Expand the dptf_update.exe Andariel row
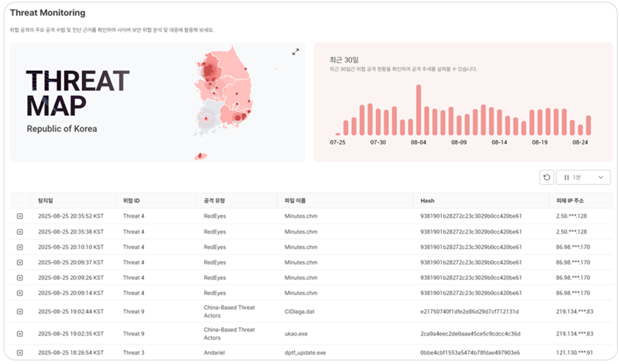 (x=20, y=352)
